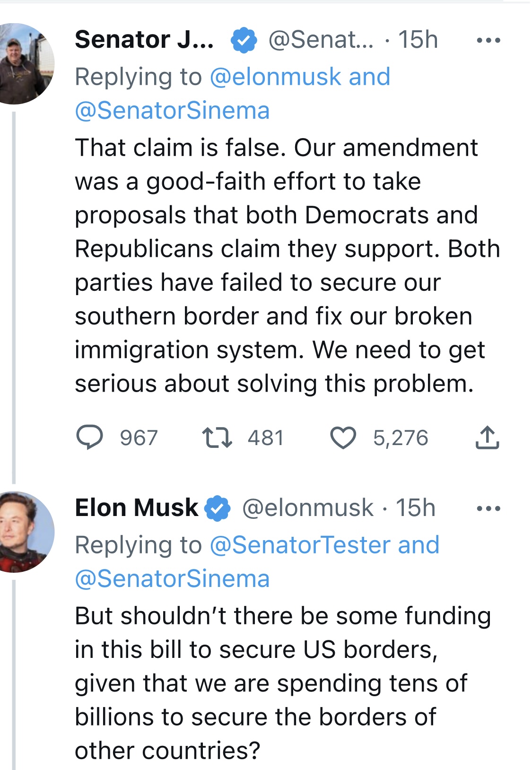Open the @Senat... handle in the first tweet
Image resolution: width=532 pixels, height=770 pixels.
click(x=321, y=40)
